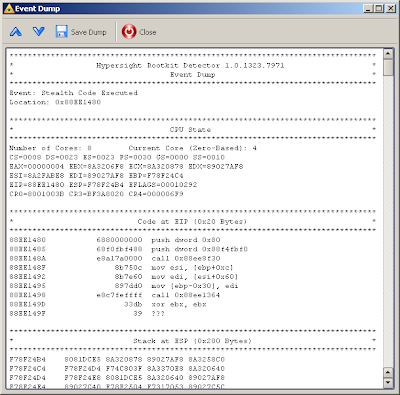This screenshot has height=395, width=400.
Task: Click the 'push dword 0x88f4fbf0' instruction
Action: click(200, 249)
